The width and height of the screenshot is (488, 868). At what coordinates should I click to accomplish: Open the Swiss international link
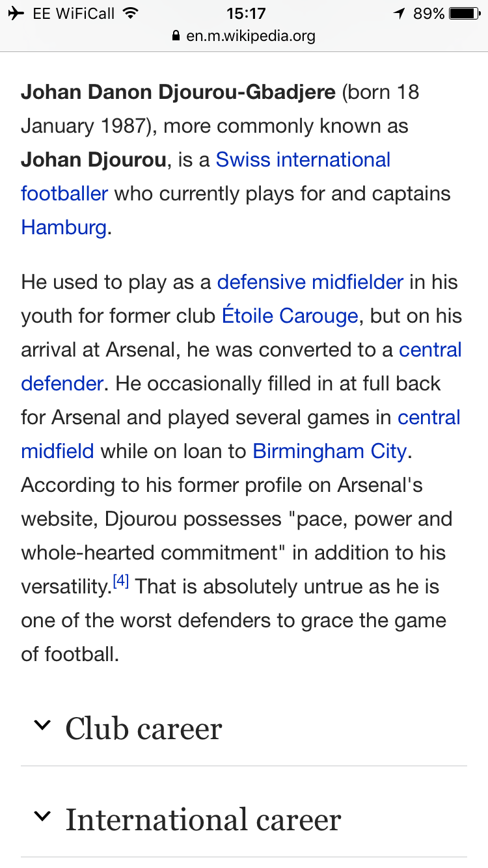tap(303, 159)
